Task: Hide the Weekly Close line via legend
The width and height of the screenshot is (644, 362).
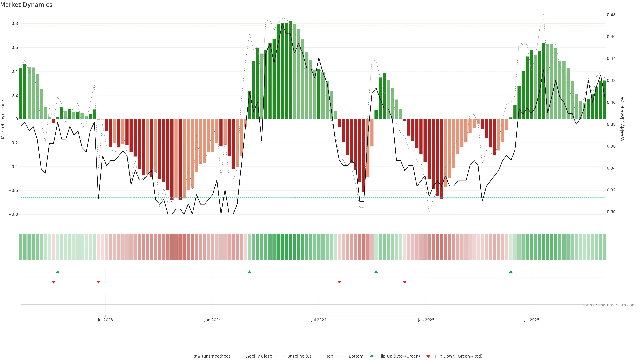Action: (x=258, y=356)
